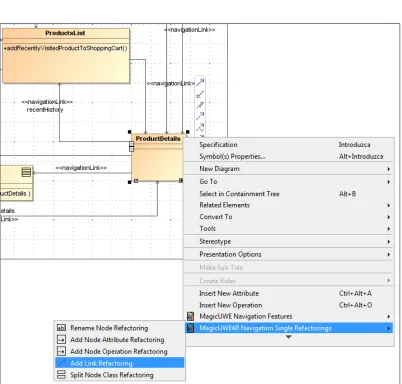Click the MagicUWE Navigation Features icon

tap(190, 316)
